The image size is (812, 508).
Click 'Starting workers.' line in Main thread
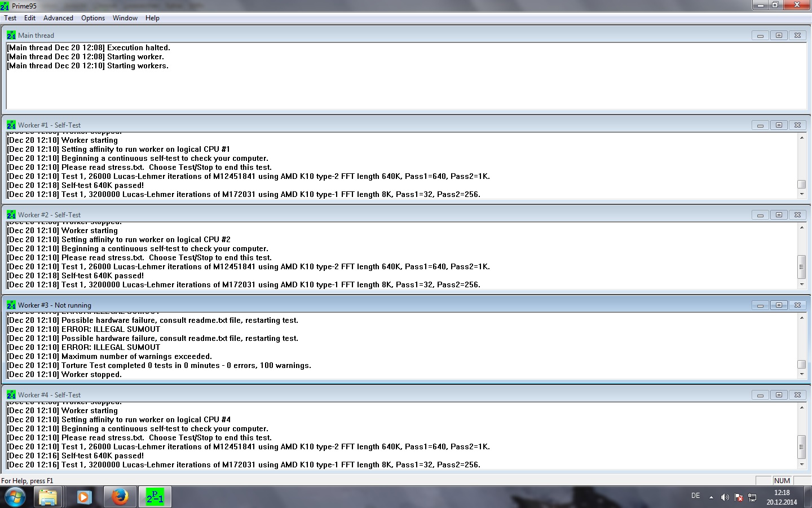(88, 65)
